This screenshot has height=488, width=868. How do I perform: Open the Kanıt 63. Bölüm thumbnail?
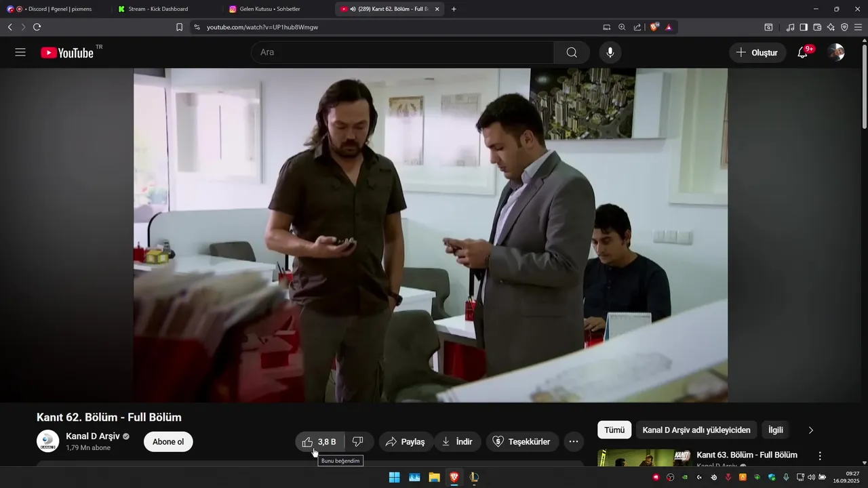(644, 458)
